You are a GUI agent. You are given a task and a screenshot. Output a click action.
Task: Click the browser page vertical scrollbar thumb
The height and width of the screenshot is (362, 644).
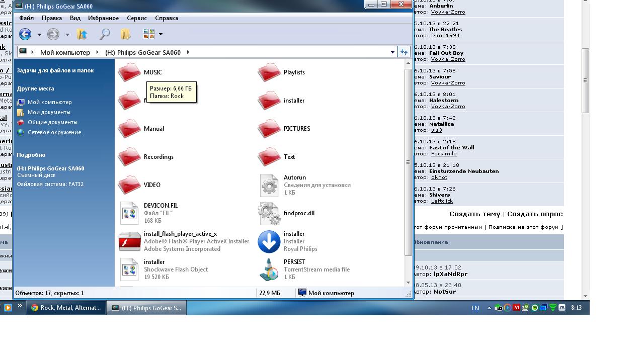click(585, 80)
